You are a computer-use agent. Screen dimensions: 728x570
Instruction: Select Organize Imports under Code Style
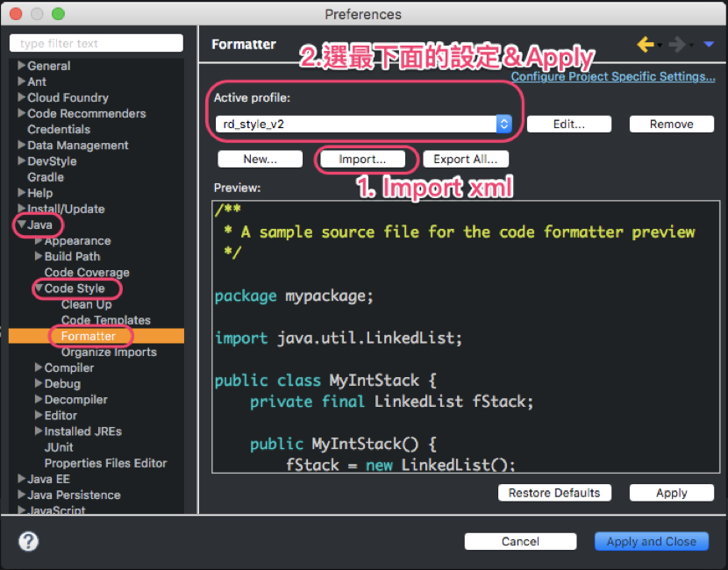(111, 351)
